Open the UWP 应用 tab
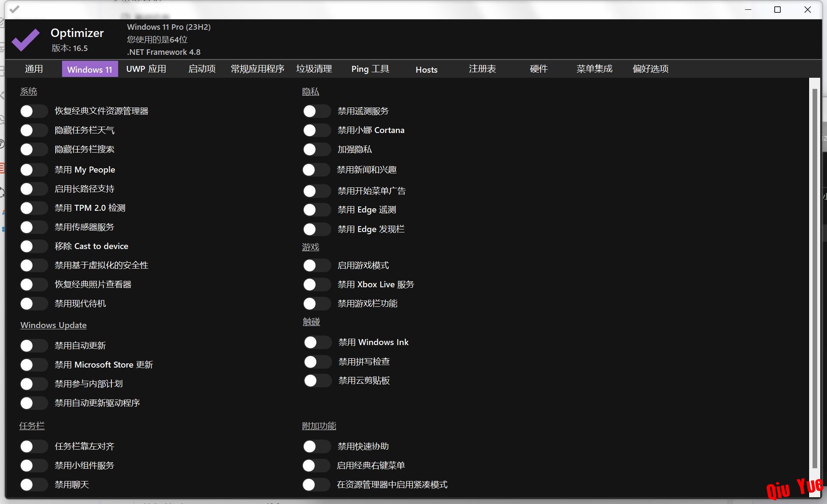Viewport: 827px width, 504px height. (x=146, y=69)
